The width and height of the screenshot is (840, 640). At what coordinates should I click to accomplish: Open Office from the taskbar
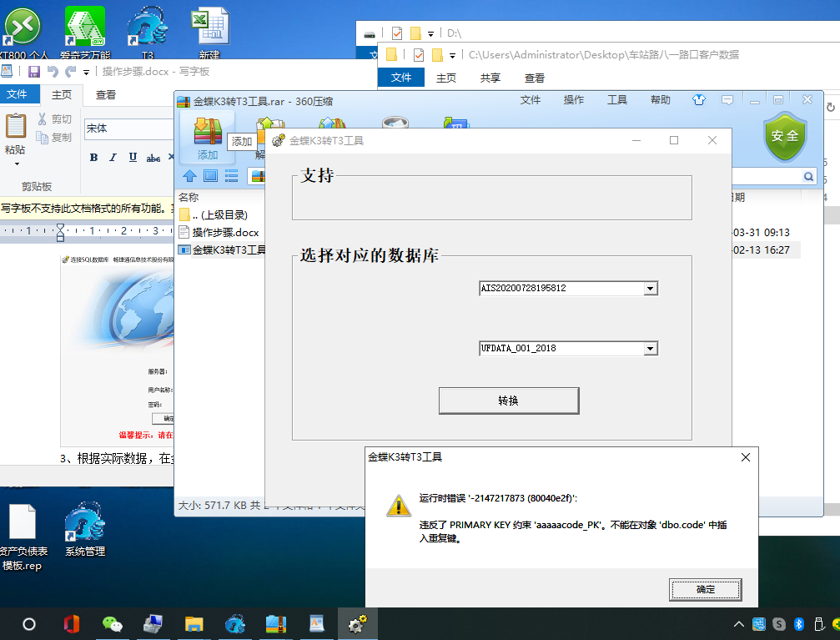click(72, 624)
